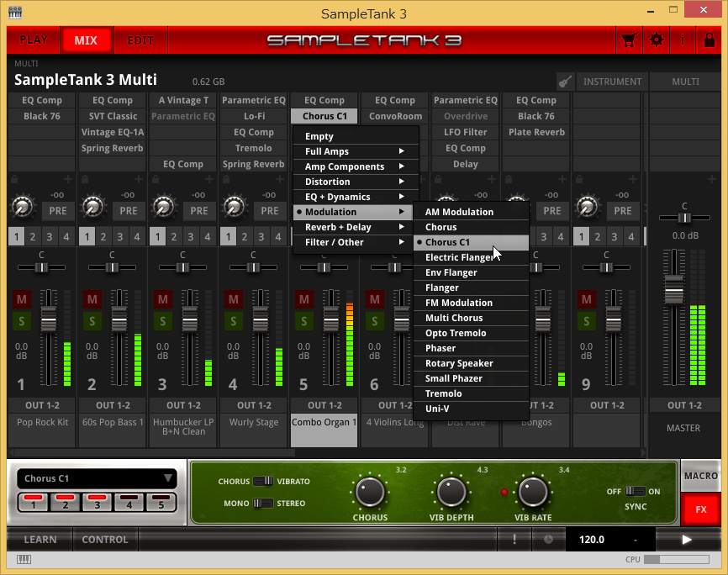
Task: Open the Chorus C1 effect selector dropdown
Action: click(97, 478)
